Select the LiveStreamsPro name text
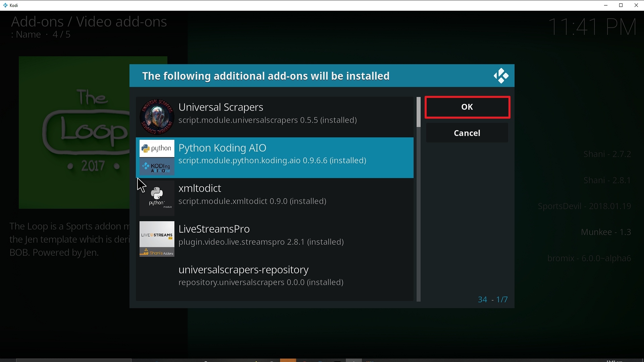The width and height of the screenshot is (644, 362). click(x=214, y=229)
